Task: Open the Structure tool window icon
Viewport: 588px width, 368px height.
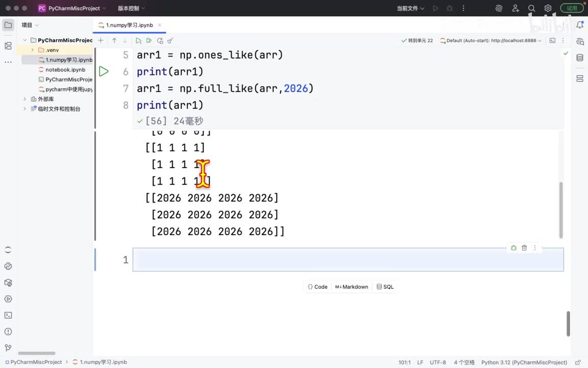Action: (8, 46)
